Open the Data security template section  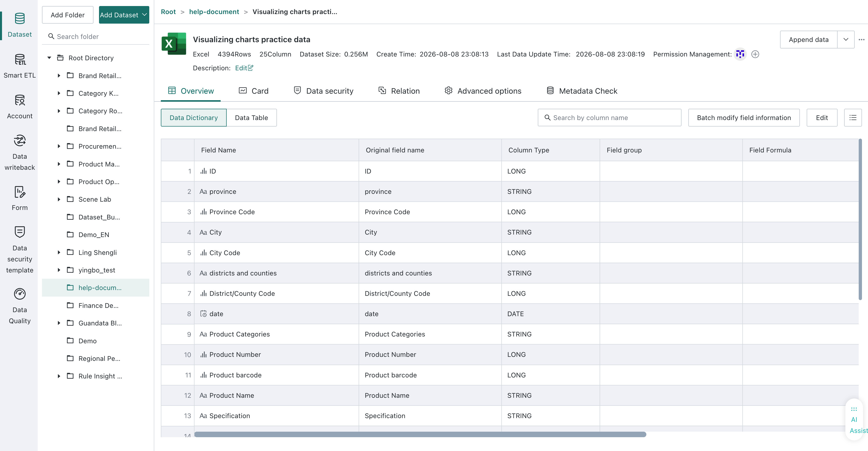pyautogui.click(x=20, y=250)
